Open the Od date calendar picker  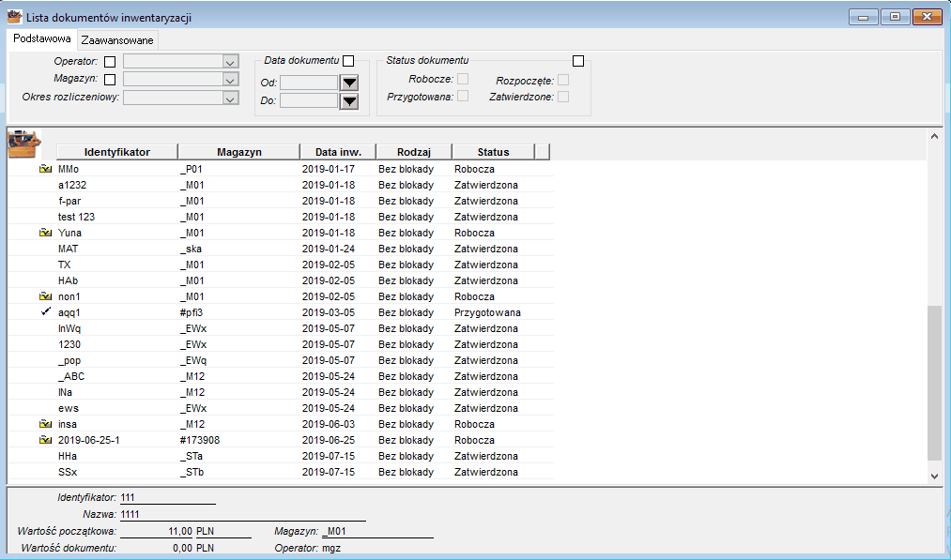point(349,83)
